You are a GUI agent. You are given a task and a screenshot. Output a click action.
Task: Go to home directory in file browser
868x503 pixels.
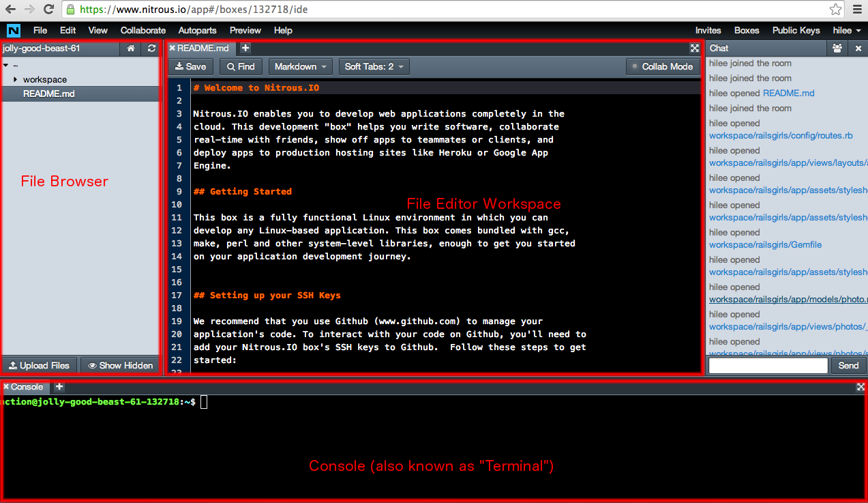pyautogui.click(x=131, y=48)
